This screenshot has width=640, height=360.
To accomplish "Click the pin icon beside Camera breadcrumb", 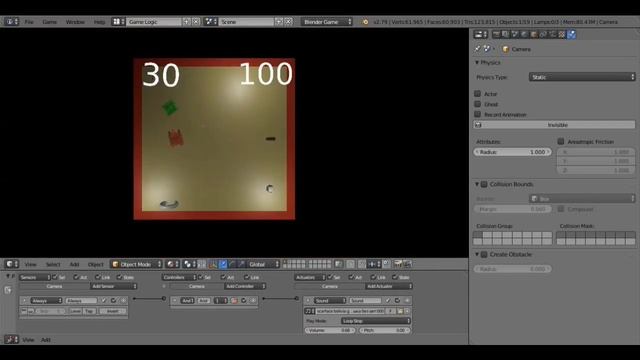I will tap(478, 49).
